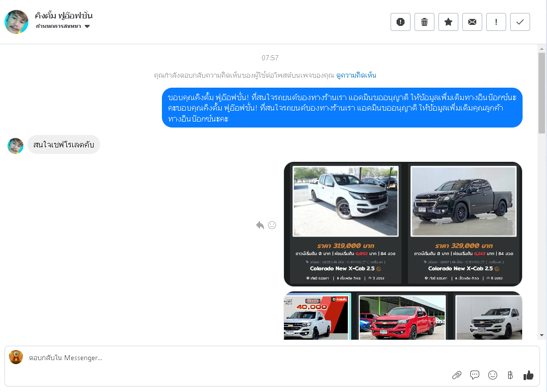This screenshot has height=392, width=547.
Task: Open white Colorado 319,000 baht image
Action: click(x=345, y=201)
